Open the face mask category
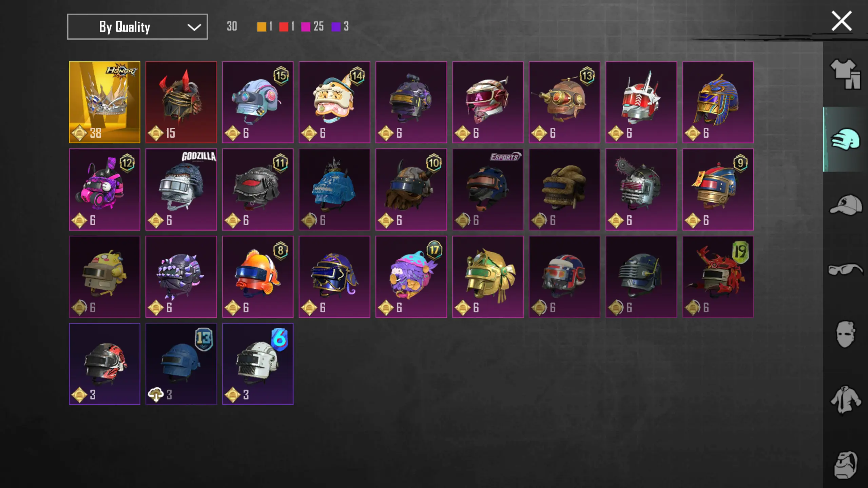The height and width of the screenshot is (488, 868). click(845, 334)
